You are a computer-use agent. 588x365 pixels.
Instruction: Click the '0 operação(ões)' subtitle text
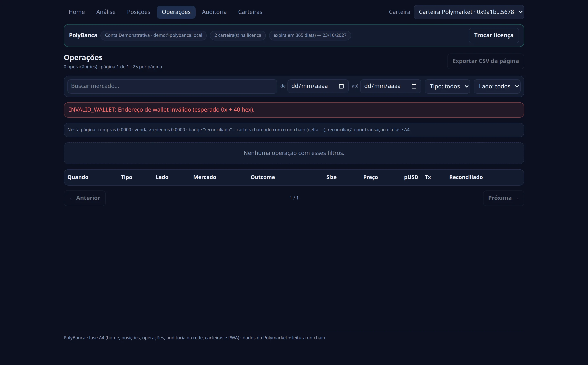click(113, 67)
